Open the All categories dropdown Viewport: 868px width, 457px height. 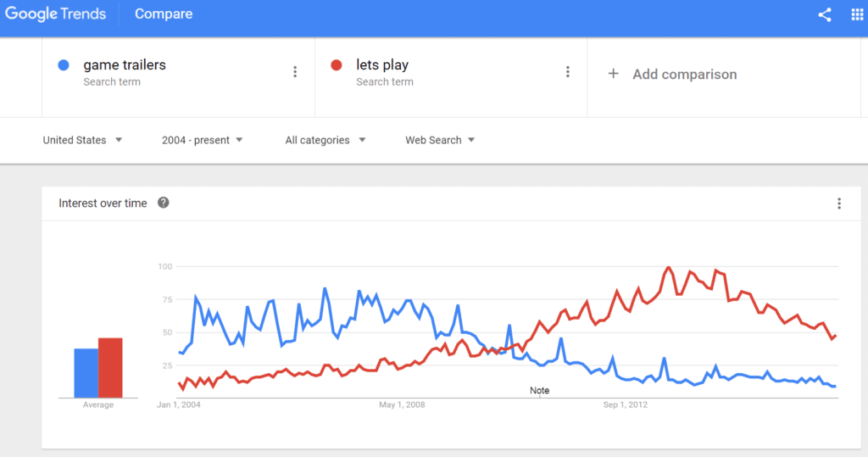(325, 140)
